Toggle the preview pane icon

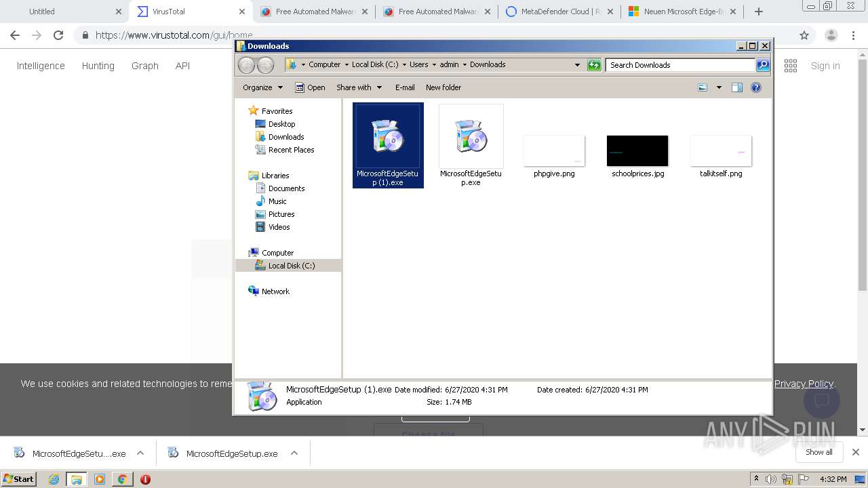pyautogui.click(x=737, y=87)
